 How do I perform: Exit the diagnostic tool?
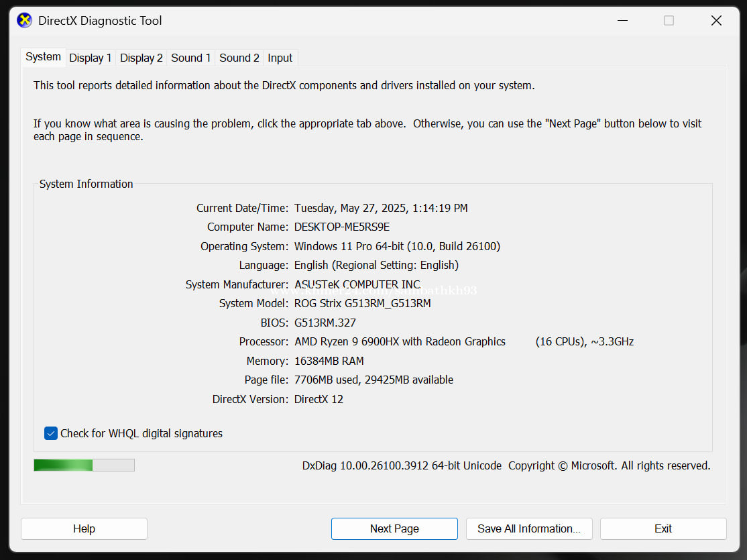(x=663, y=528)
